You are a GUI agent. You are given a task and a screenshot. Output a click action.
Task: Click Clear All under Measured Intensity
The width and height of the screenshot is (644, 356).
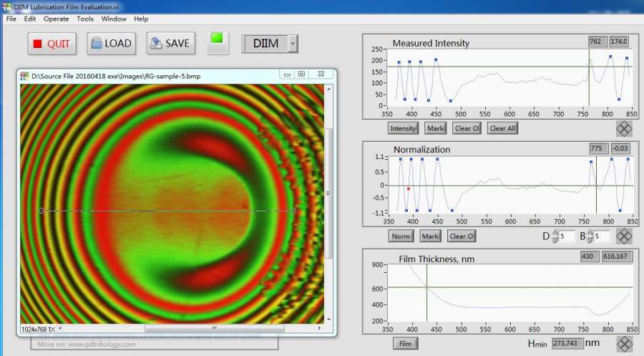(x=502, y=129)
